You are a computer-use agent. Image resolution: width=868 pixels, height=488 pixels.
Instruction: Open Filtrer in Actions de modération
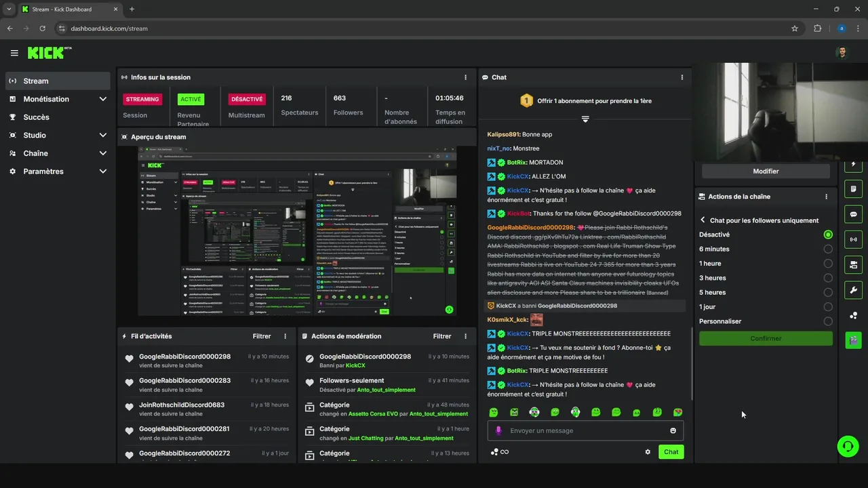click(x=442, y=336)
